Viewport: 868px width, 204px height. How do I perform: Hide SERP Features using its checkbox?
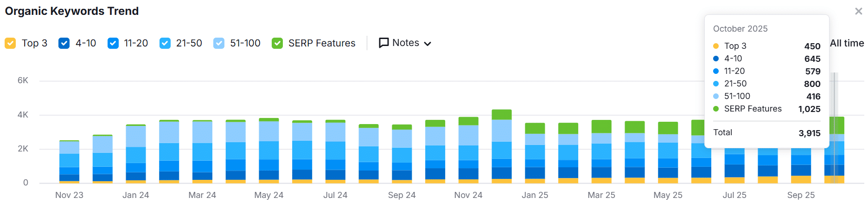click(277, 43)
